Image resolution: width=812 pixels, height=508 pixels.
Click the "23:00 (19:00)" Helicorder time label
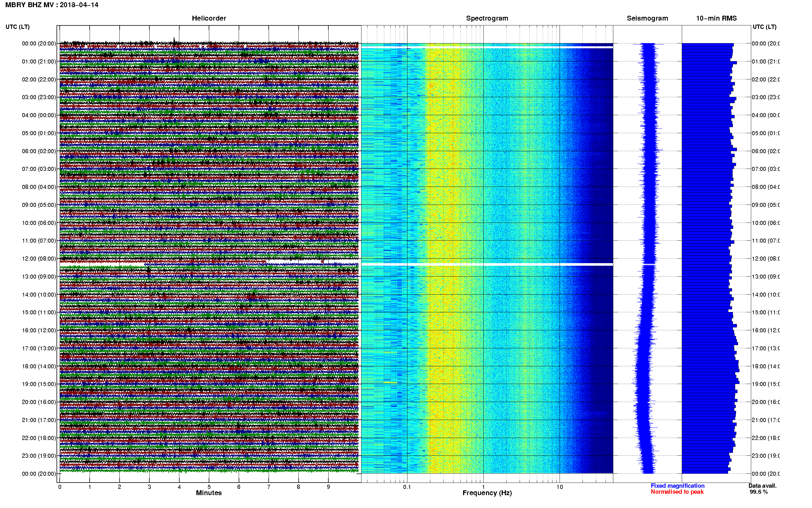[x=39, y=456]
